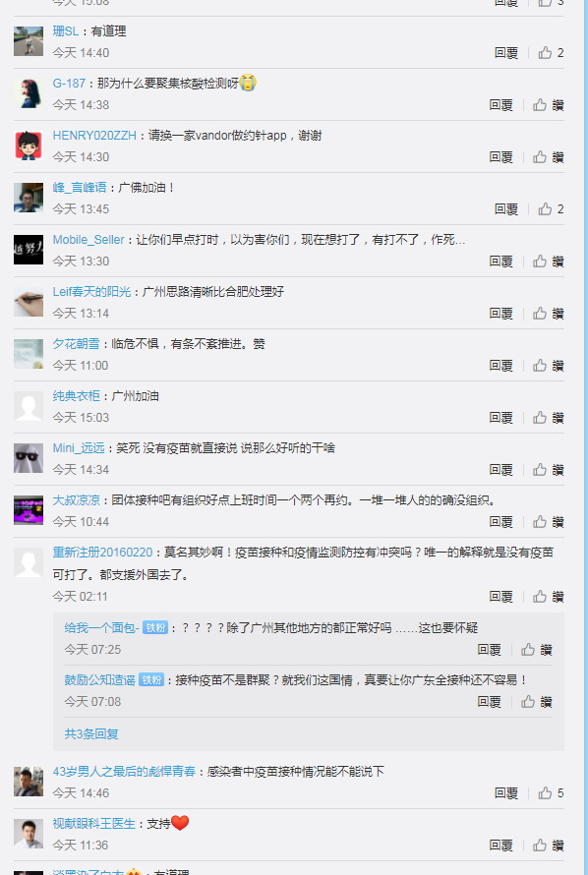The width and height of the screenshot is (588, 875).
Task: Open 纯典衣柜's username link
Action: pyautogui.click(x=77, y=395)
